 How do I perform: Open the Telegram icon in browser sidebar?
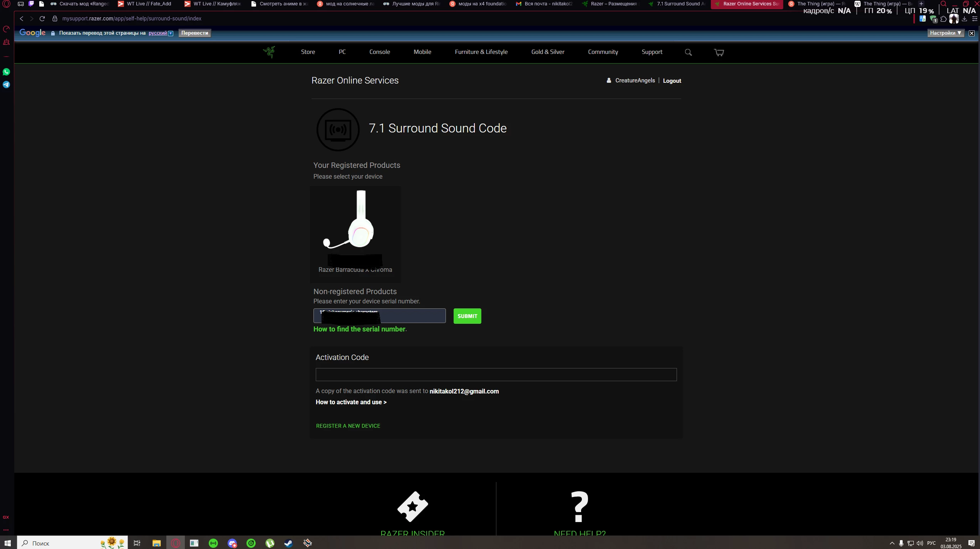6,85
